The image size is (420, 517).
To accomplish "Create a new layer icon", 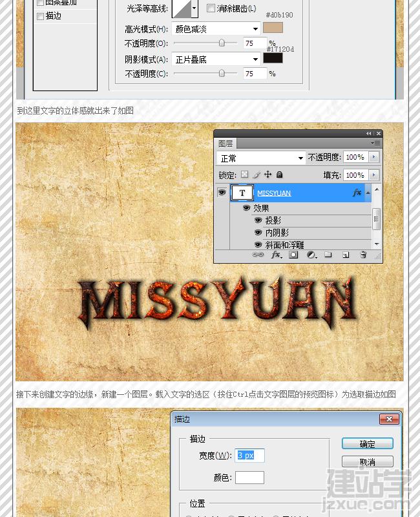I will click(x=346, y=255).
